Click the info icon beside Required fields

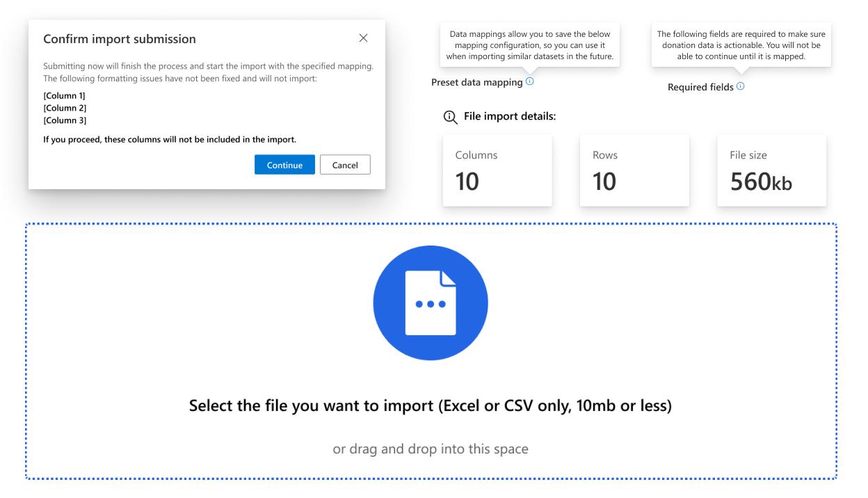pyautogui.click(x=740, y=86)
